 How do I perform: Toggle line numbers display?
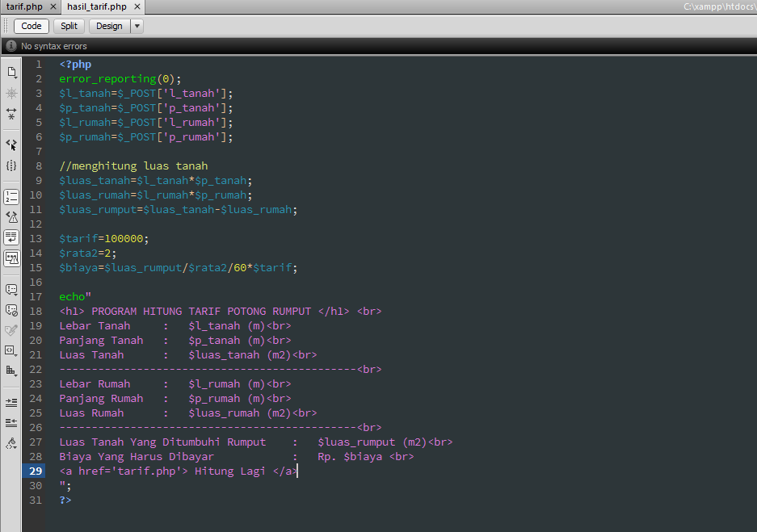tap(11, 196)
